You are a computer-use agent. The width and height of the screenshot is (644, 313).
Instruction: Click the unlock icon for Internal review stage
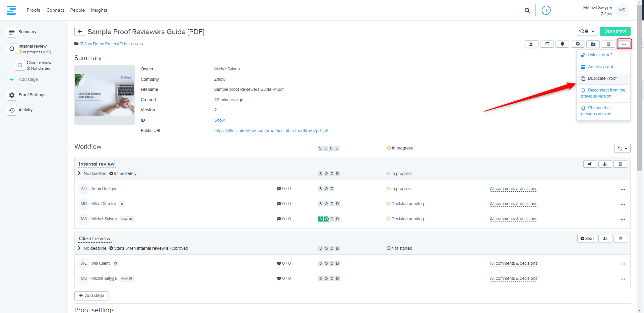click(590, 164)
